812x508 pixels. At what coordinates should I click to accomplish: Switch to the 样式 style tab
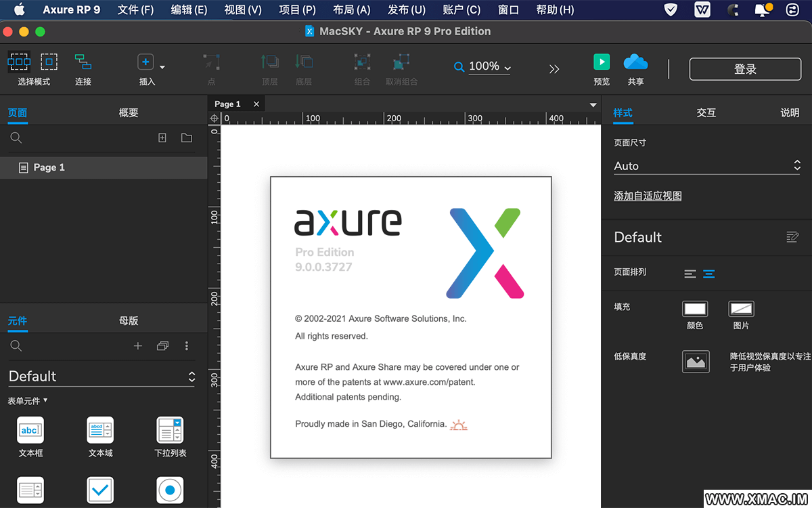[623, 113]
